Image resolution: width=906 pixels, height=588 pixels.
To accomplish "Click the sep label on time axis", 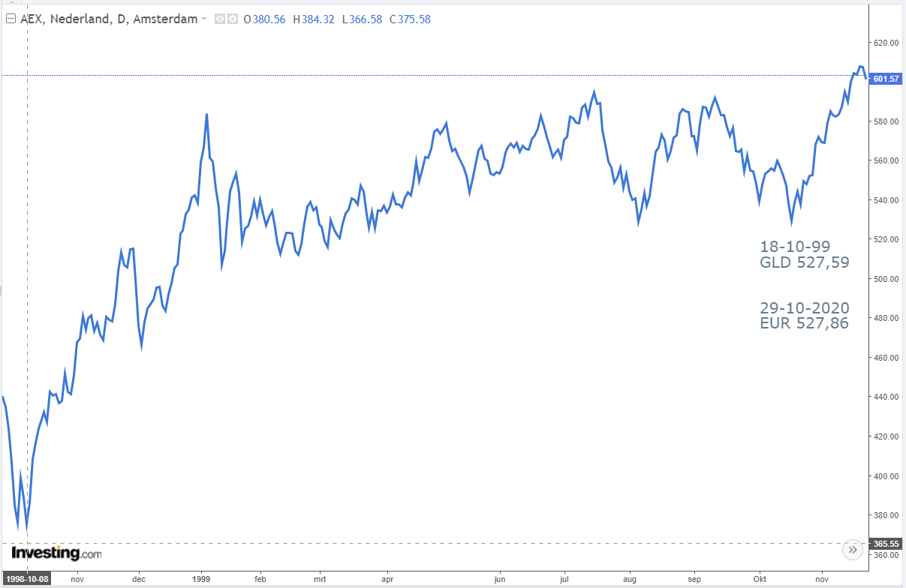I will click(x=695, y=579).
